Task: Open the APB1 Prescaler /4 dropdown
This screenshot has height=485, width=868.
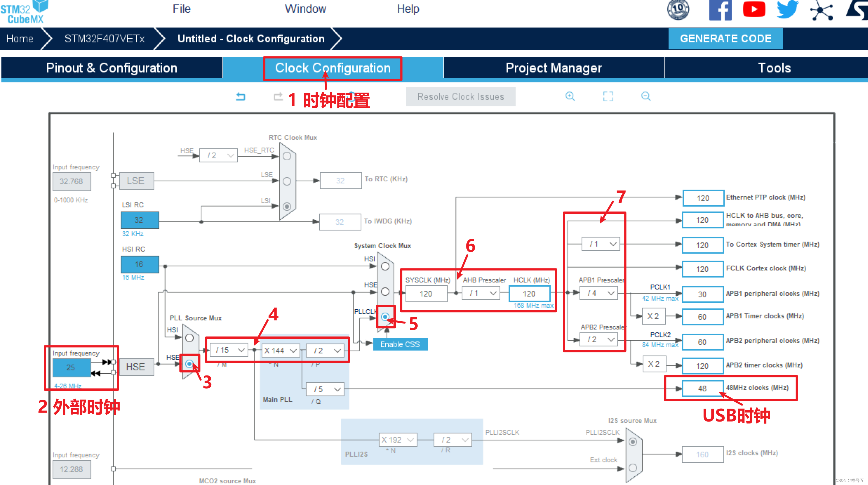Action: click(599, 293)
